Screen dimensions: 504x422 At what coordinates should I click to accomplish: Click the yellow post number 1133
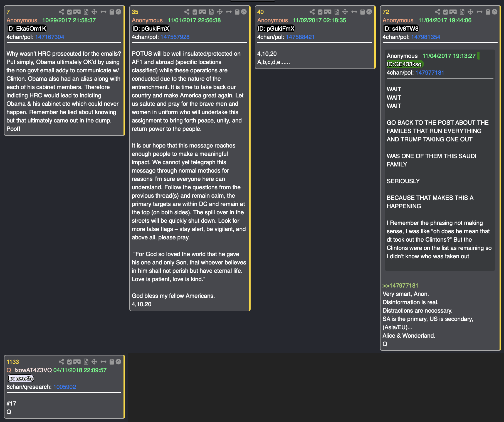13,362
